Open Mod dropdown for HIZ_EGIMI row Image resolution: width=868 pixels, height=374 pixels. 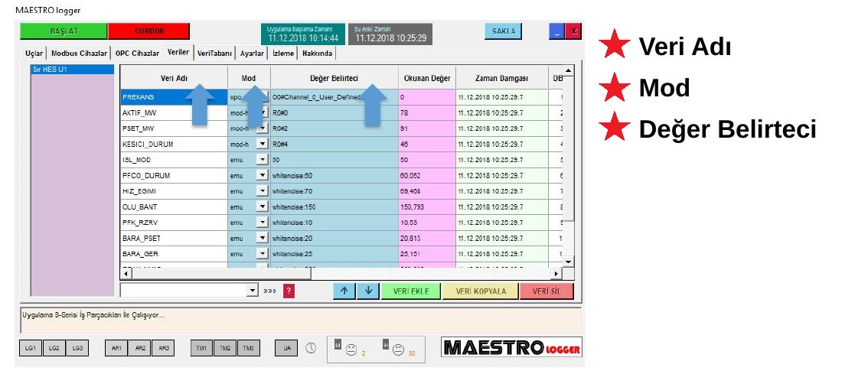263,191
